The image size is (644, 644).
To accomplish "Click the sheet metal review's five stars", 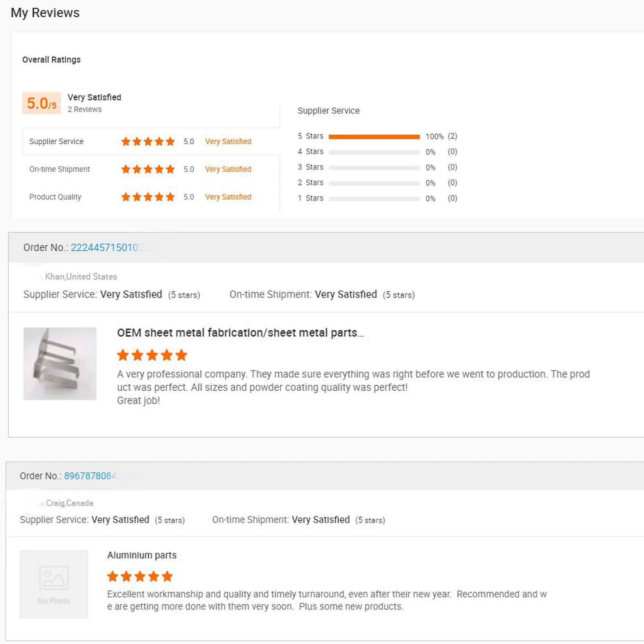I will (152, 355).
